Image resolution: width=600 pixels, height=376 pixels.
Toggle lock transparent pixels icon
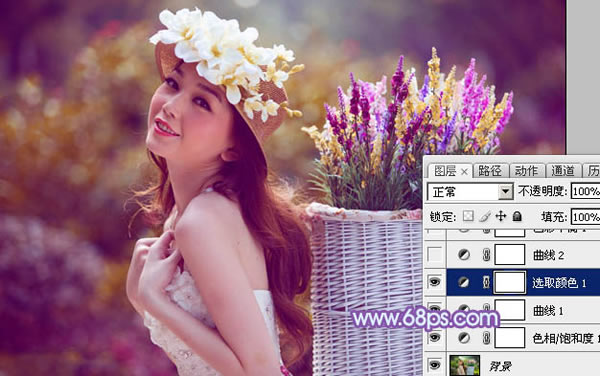click(x=468, y=216)
